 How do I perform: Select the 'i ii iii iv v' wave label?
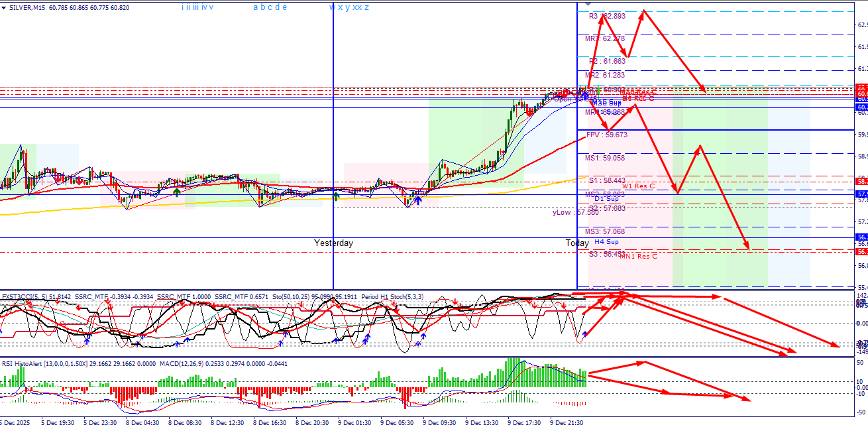tap(198, 7)
